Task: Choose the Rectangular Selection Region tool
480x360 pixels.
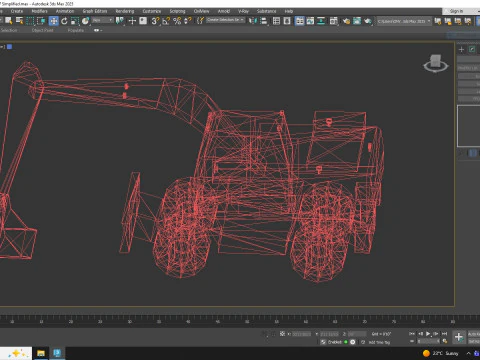Action: tap(30, 21)
